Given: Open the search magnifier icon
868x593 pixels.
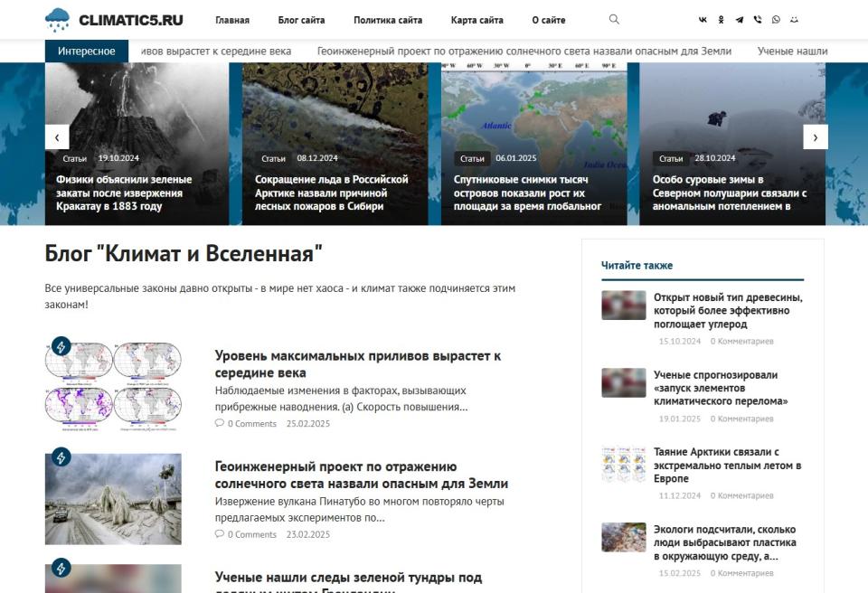Looking at the screenshot, I should click(x=614, y=19).
